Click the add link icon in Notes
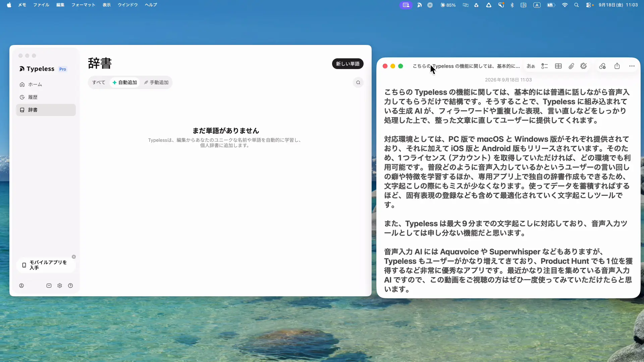Viewport: 644px width, 362px height. [602, 66]
